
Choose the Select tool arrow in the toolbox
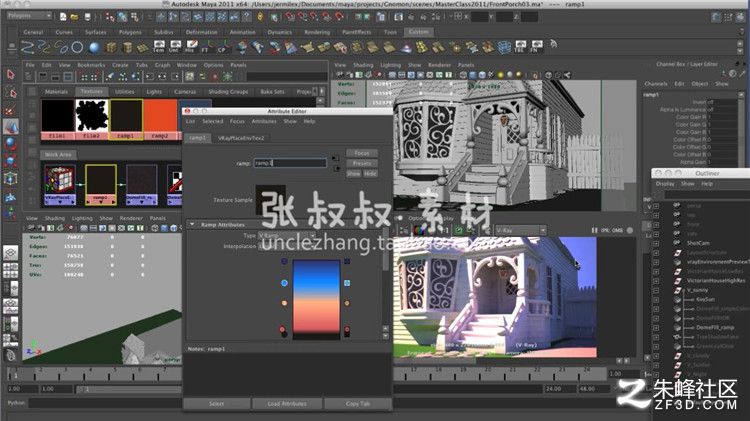[11, 75]
